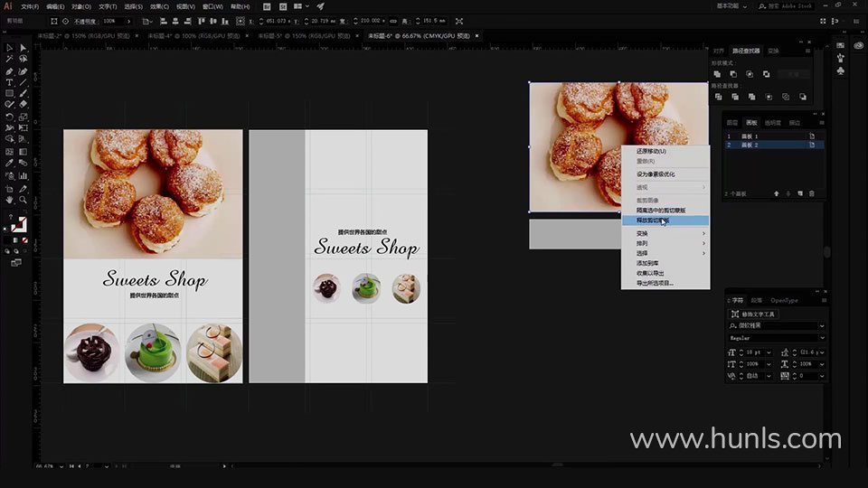
Task: Toggle constrain width and height link
Action: pos(393,21)
